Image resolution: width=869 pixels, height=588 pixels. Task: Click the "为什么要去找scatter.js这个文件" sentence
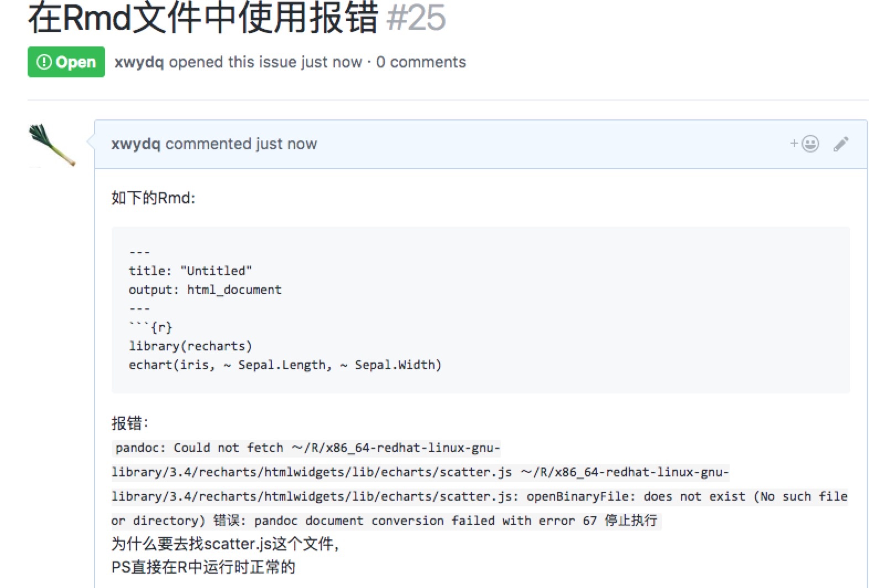[x=224, y=544]
